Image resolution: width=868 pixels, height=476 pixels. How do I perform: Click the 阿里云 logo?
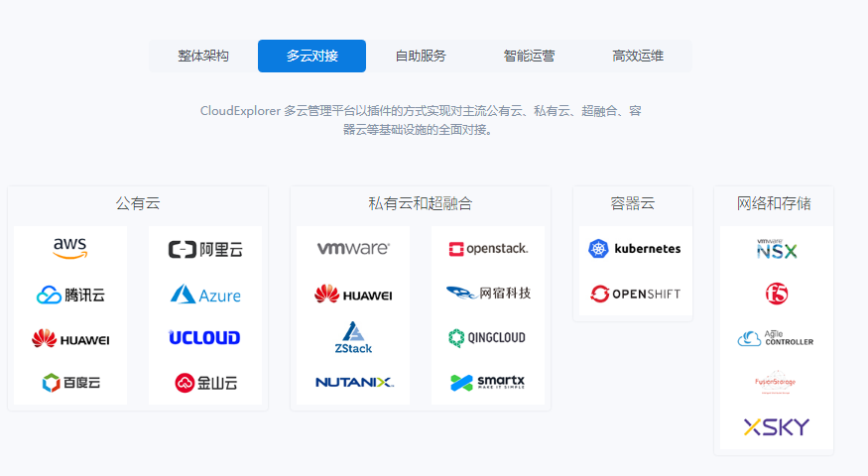pyautogui.click(x=205, y=250)
